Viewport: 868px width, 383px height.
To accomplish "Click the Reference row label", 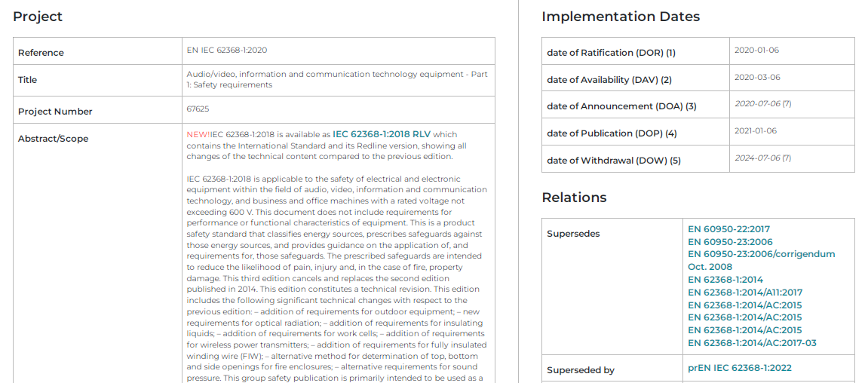I will click(x=41, y=53).
